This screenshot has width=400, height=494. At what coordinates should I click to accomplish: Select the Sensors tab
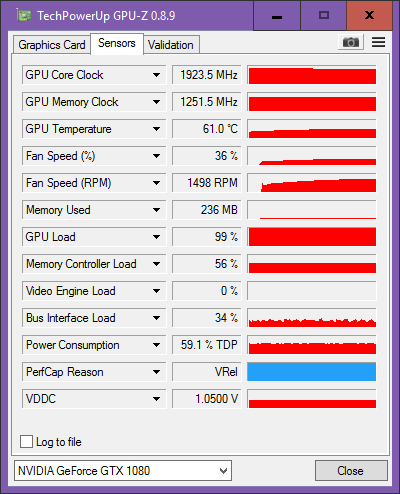tap(117, 43)
